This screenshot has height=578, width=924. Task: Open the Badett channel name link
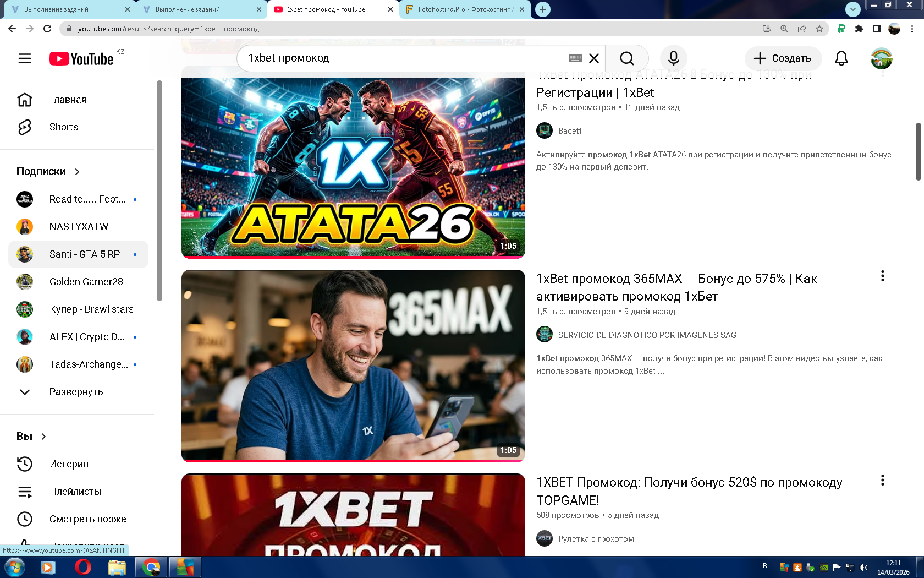tap(570, 131)
